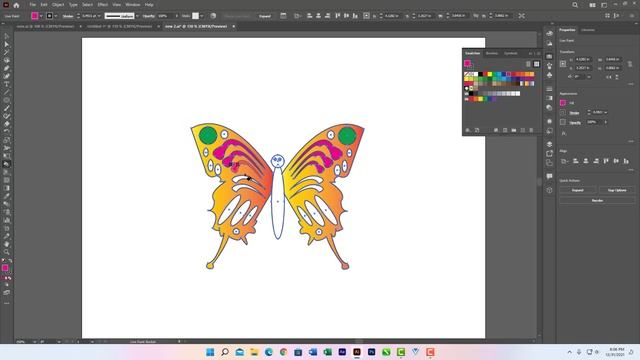The height and width of the screenshot is (360, 640).
Task: Open Swatch Libraries menu at Swatches panel bottom
Action: (468, 130)
